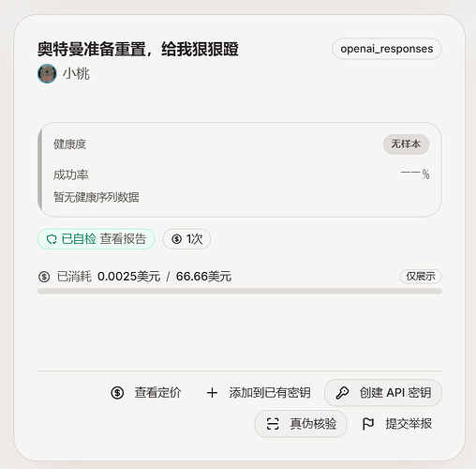Click the scan icon in 真伪核验

click(x=273, y=424)
